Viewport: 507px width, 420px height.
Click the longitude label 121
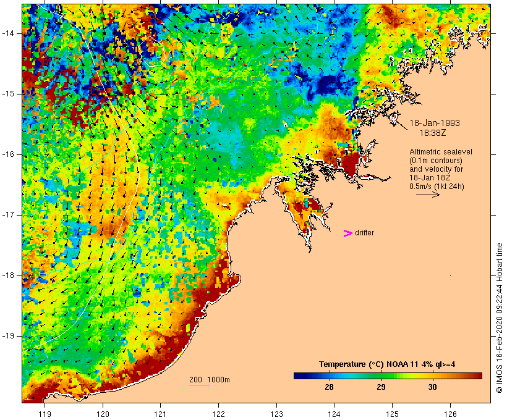(x=160, y=414)
